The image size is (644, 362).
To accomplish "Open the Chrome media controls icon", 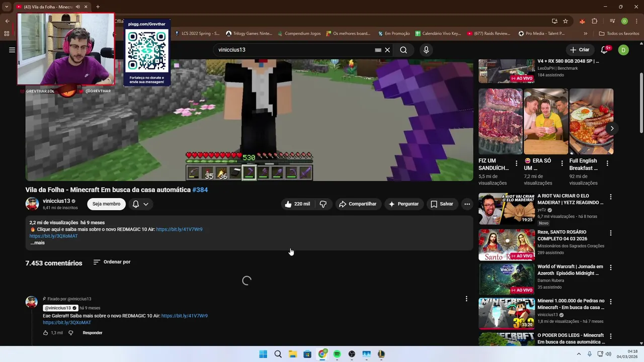I will click(x=612, y=21).
